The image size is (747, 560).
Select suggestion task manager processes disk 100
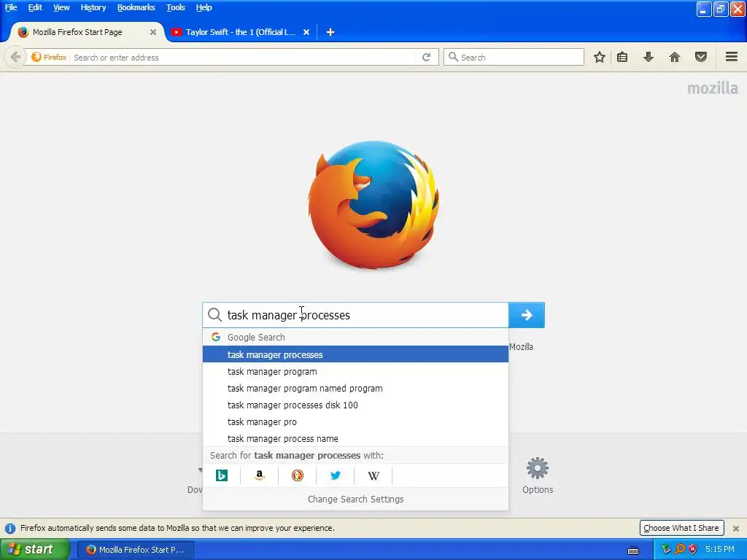pyautogui.click(x=355, y=405)
